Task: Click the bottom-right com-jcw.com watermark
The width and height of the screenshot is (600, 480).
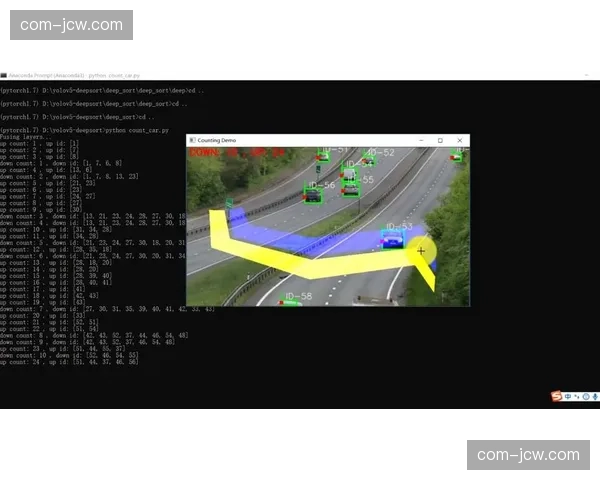Action: click(528, 455)
